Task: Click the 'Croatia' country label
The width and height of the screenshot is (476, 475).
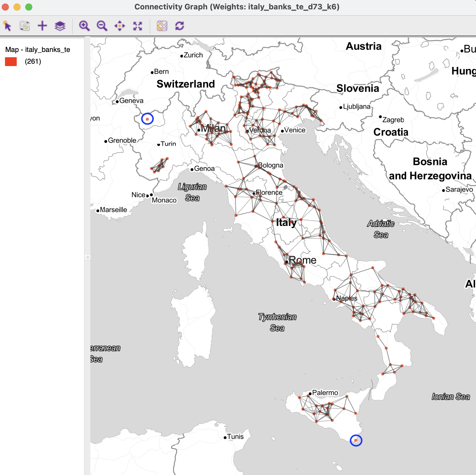Action: tap(391, 132)
